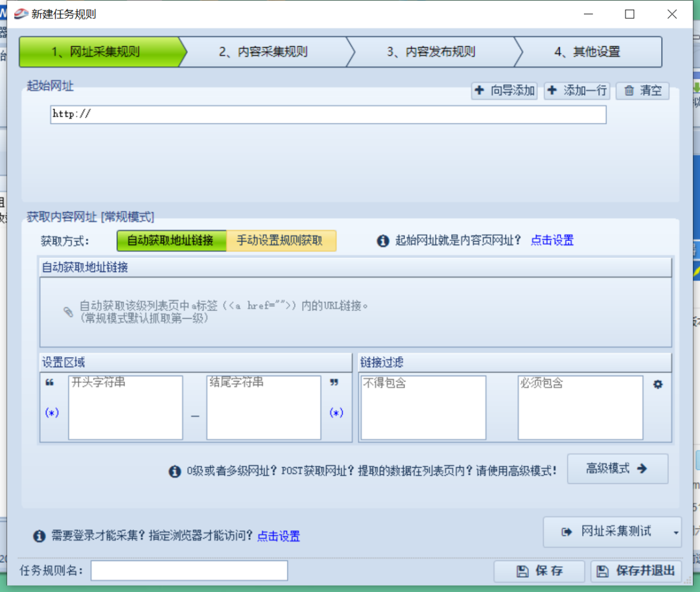Switch to 内容采集规则 step tab
Image resolution: width=700 pixels, height=592 pixels.
[x=263, y=52]
